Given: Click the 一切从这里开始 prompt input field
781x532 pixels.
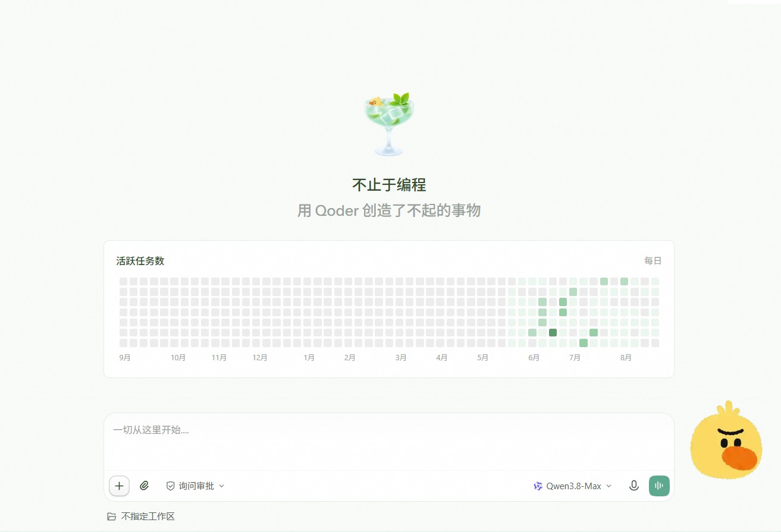Looking at the screenshot, I should [x=389, y=440].
